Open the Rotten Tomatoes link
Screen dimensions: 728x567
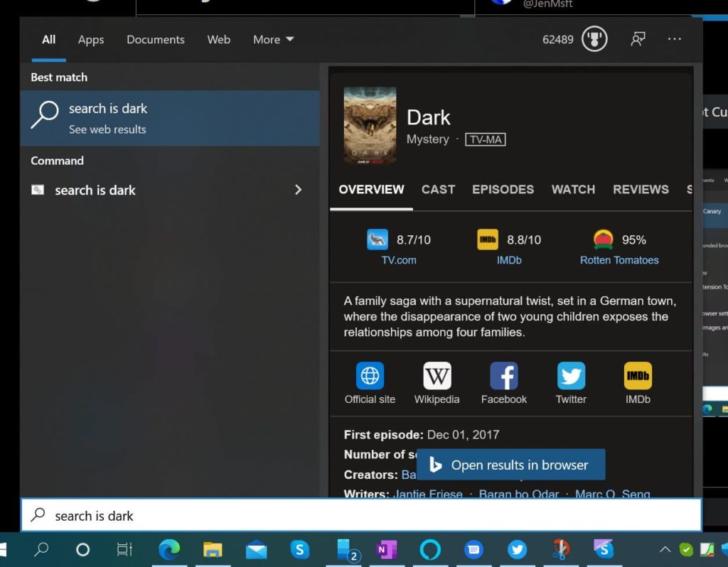(619, 260)
